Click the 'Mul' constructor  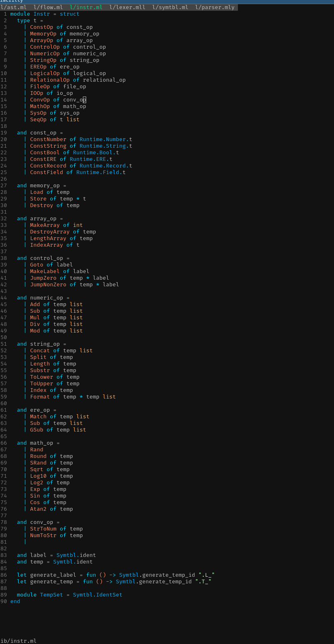pos(35,318)
